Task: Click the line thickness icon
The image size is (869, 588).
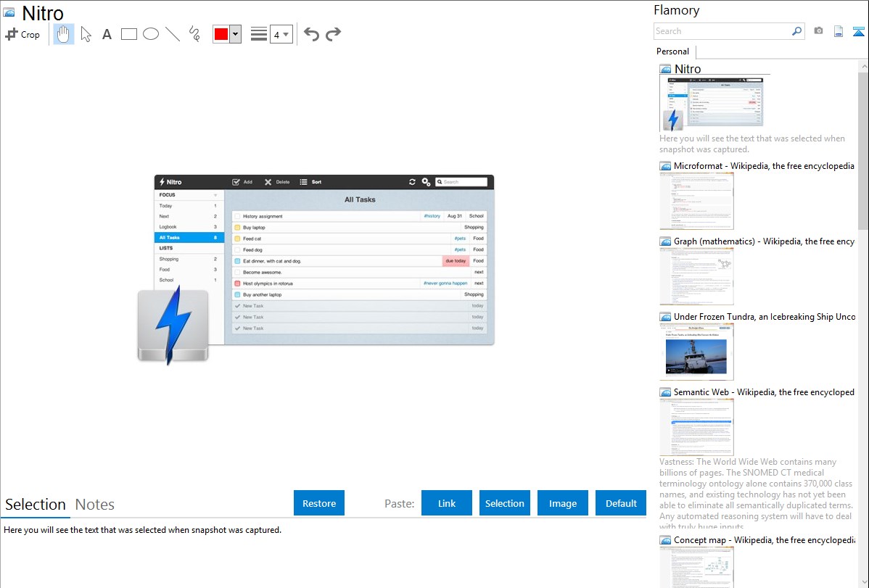Action: pyautogui.click(x=258, y=34)
